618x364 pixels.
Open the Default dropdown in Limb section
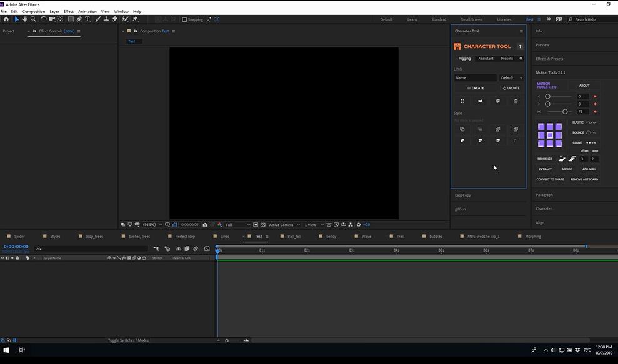pos(511,78)
